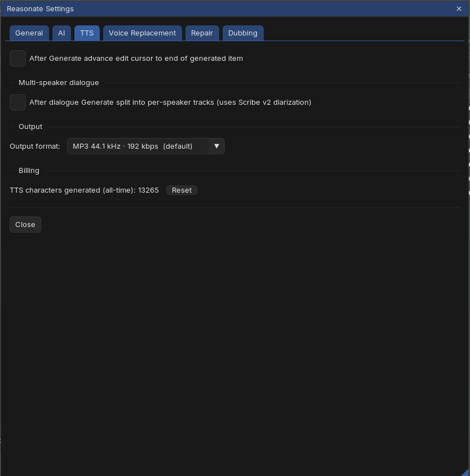Click the 'TTS characters generated (all-time): 13265' text
The width and height of the screenshot is (470, 476).
84,190
